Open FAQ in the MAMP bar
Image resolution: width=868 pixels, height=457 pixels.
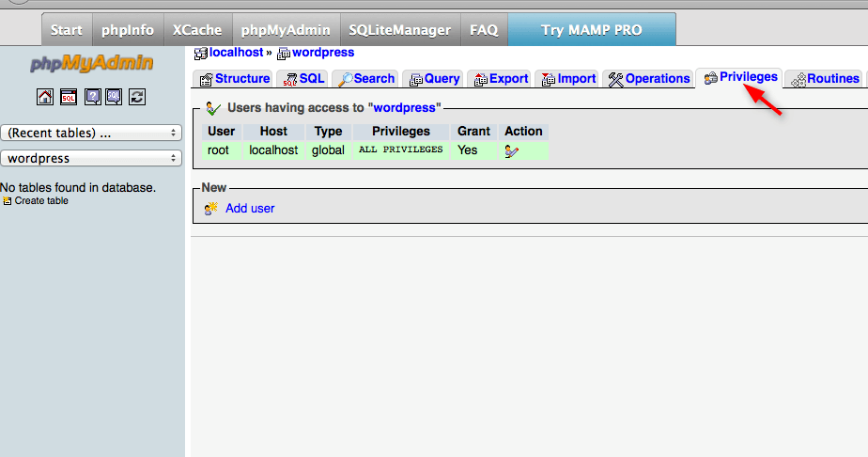click(485, 30)
